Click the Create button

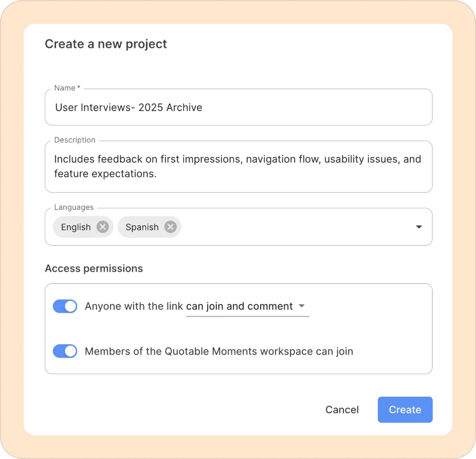(405, 410)
